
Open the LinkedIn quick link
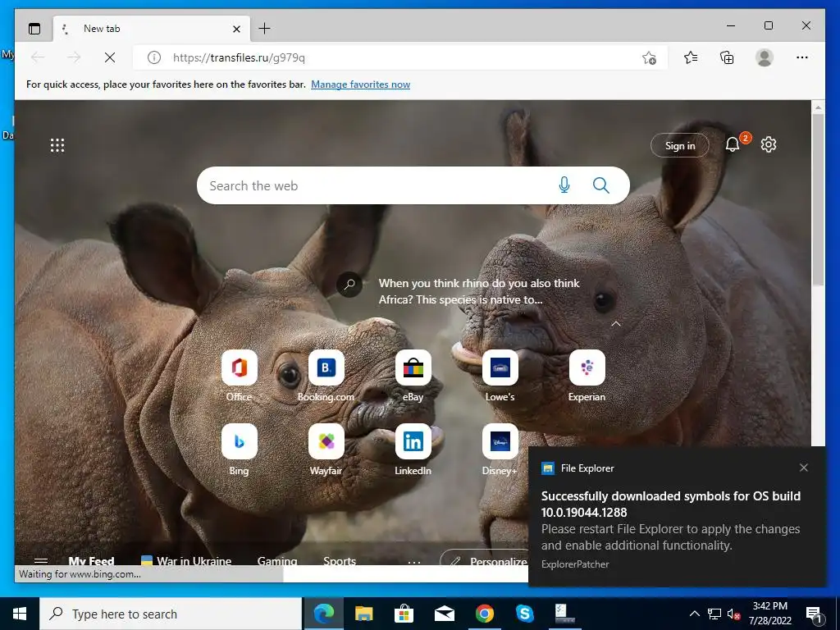pyautogui.click(x=413, y=450)
